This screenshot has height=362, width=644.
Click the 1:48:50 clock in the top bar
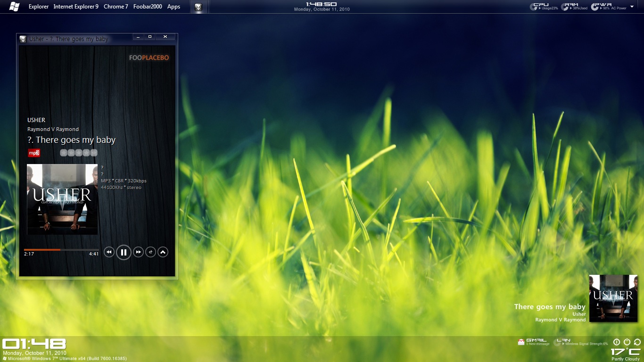point(322,4)
